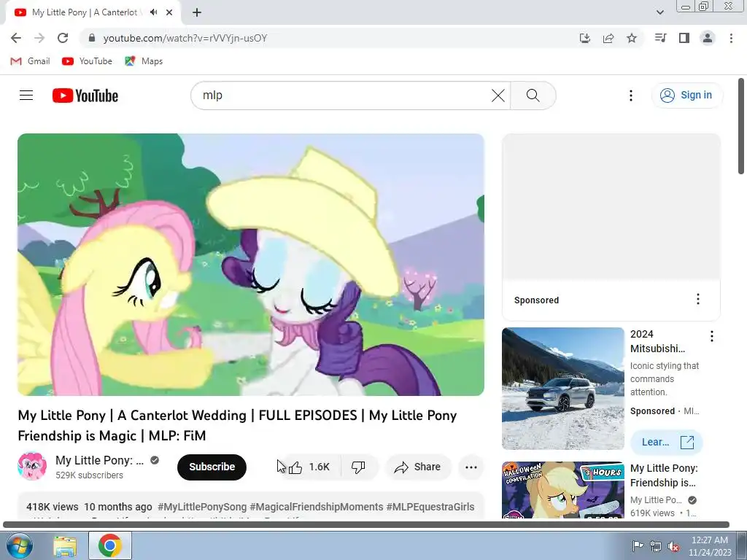747x560 pixels.
Task: Install or download page icon in address bar
Action: pos(584,38)
